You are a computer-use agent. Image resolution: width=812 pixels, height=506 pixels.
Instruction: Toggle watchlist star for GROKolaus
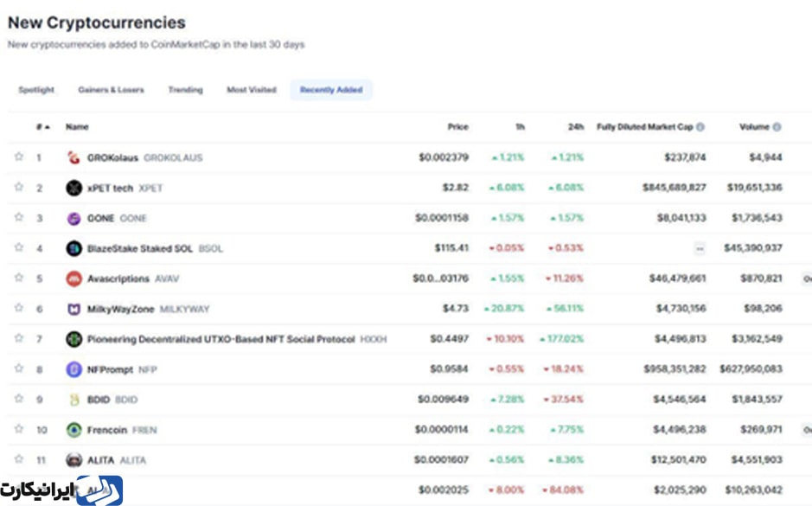[18, 157]
